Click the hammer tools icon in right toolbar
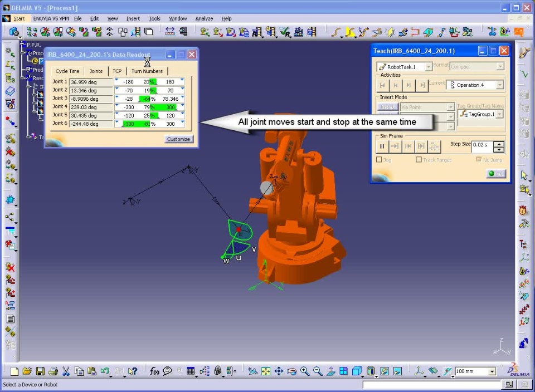Screen dimensions: 535x392 pyautogui.click(x=524, y=224)
